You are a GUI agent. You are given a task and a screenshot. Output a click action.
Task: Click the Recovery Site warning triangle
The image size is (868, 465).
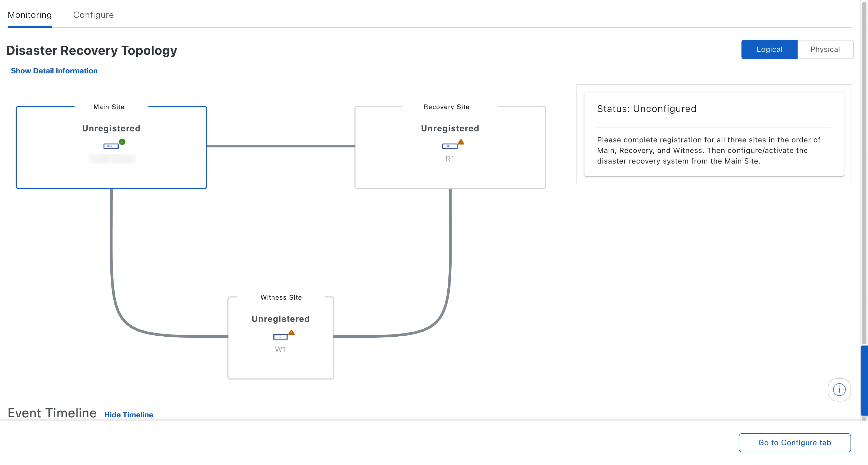point(461,142)
